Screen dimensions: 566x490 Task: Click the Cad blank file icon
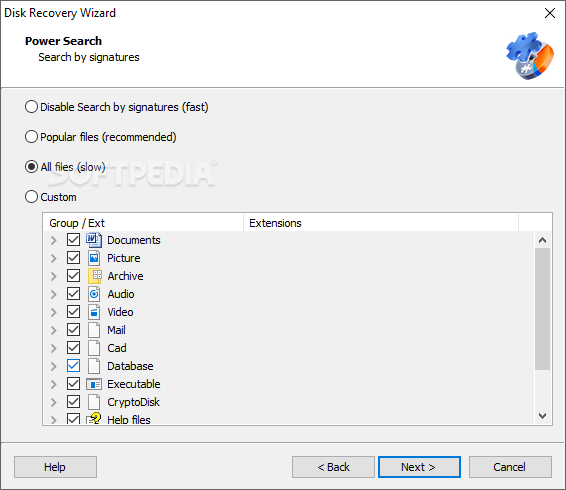(94, 348)
